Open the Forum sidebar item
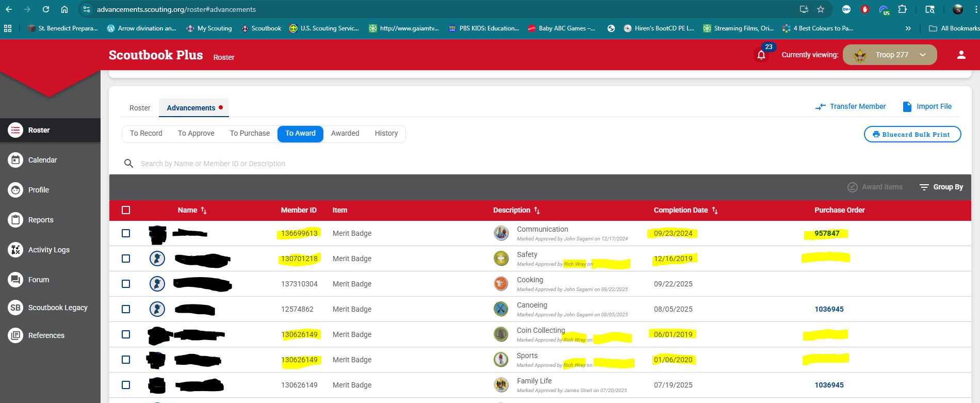Viewport: 980px width, 403px height. (50, 280)
